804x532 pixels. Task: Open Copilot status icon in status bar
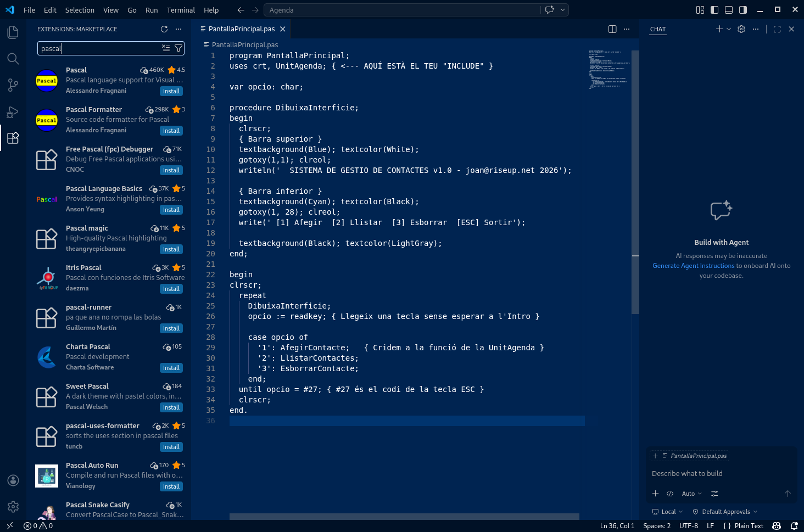pos(777,526)
